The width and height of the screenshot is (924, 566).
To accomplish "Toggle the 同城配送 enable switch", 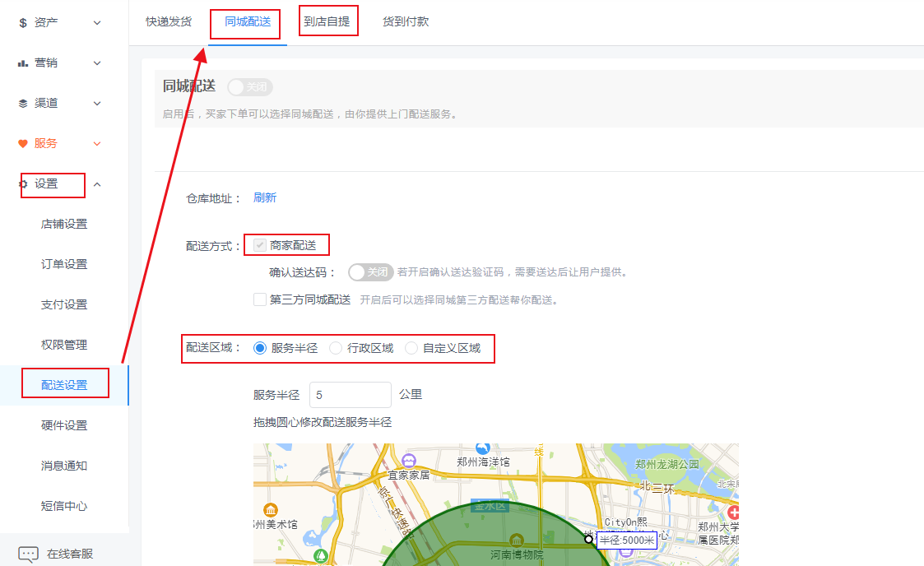I will click(249, 87).
